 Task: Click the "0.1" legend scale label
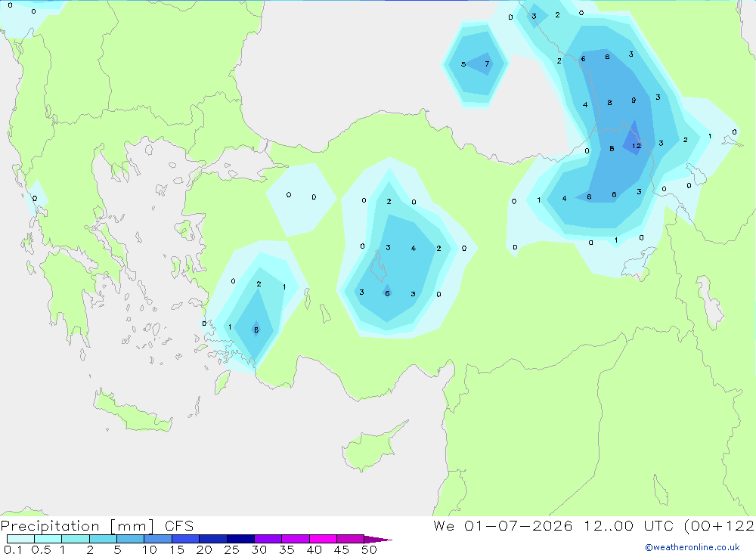[x=13, y=549]
